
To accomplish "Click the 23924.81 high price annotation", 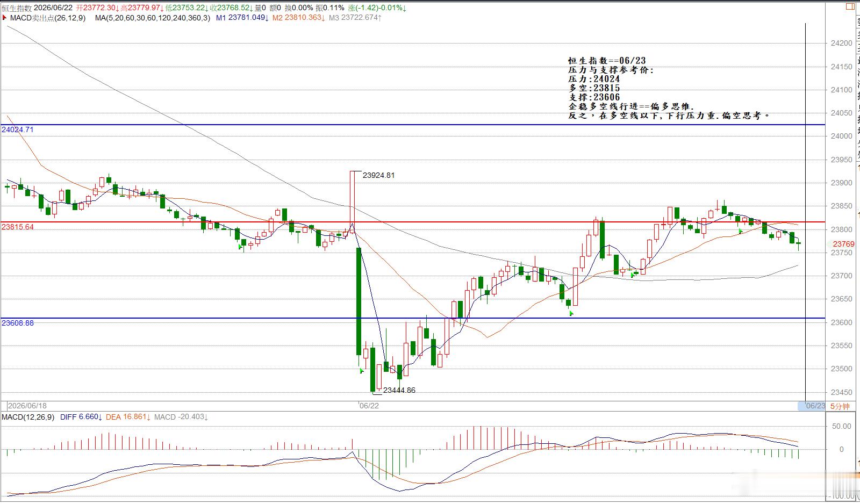I will (x=378, y=175).
